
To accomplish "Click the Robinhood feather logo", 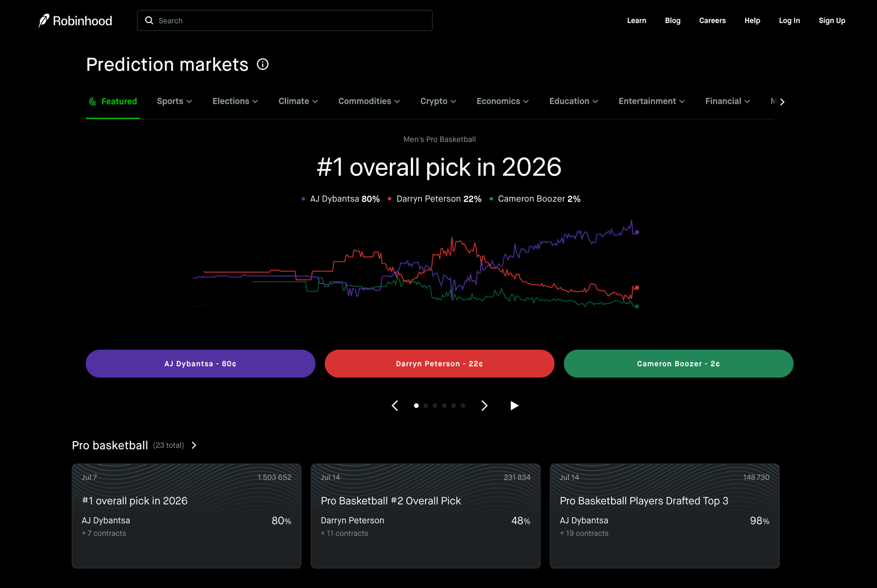I will (x=44, y=21).
